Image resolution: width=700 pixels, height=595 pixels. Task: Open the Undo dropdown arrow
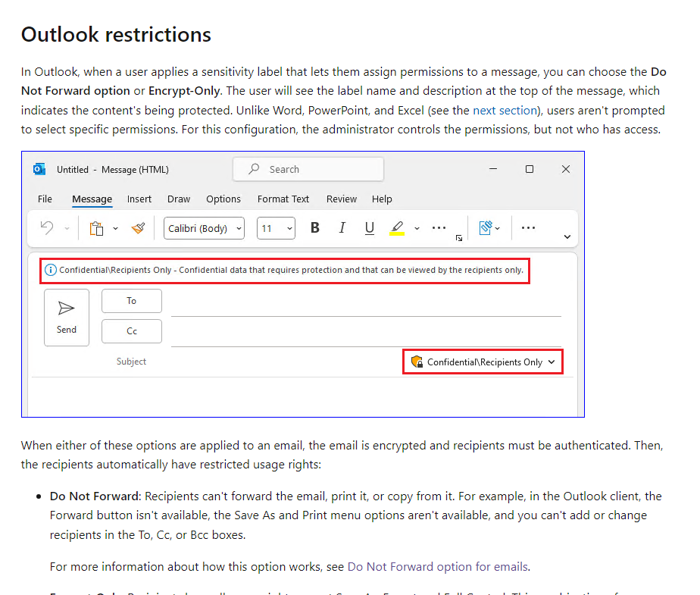click(x=67, y=228)
